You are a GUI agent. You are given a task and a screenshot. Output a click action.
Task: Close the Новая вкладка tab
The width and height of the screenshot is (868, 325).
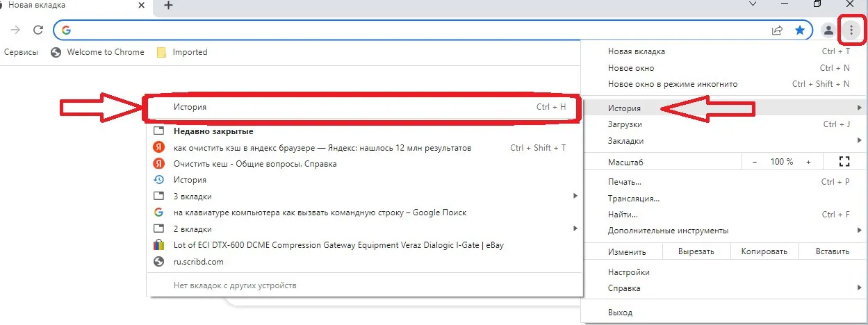(x=142, y=5)
